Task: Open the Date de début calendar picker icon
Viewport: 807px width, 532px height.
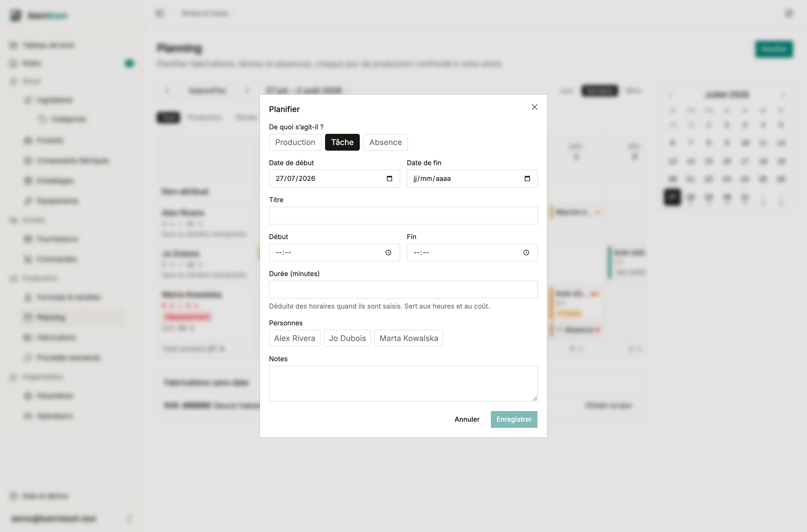Action: point(389,178)
